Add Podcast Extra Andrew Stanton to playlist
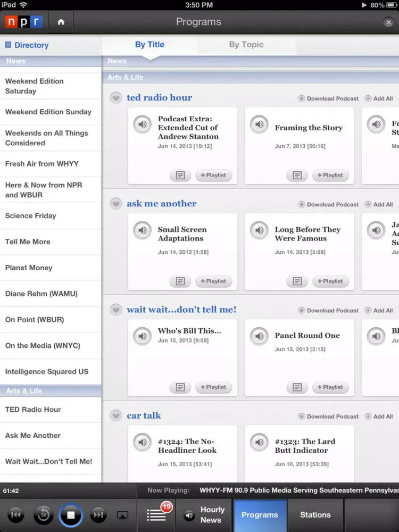This screenshot has width=399, height=532. [x=213, y=176]
